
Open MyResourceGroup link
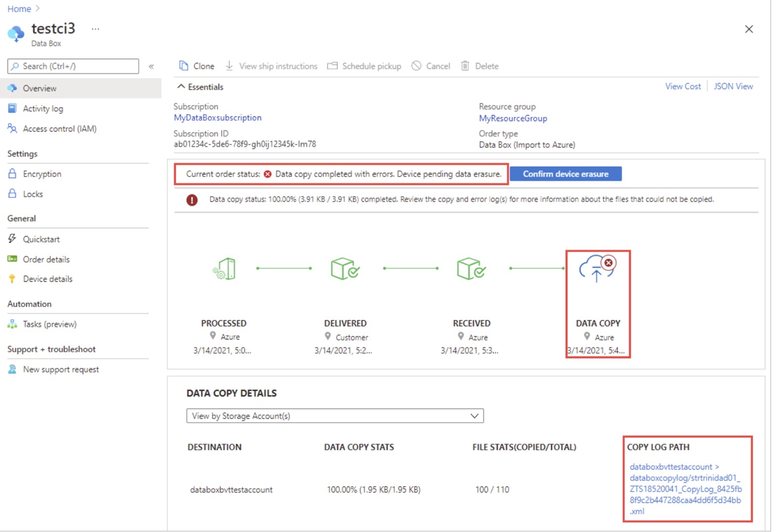pos(513,118)
